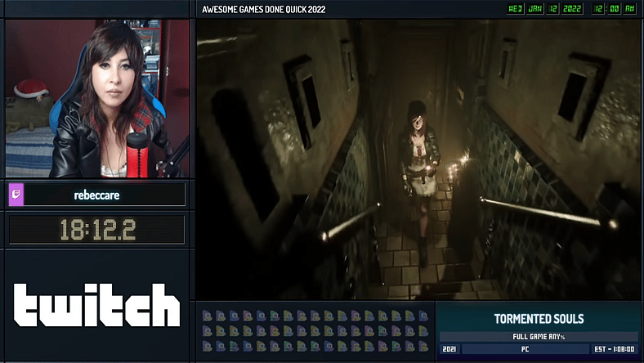644x363 pixels.
Task: Click the last emote in the bottom row
Action: [x=423, y=346]
